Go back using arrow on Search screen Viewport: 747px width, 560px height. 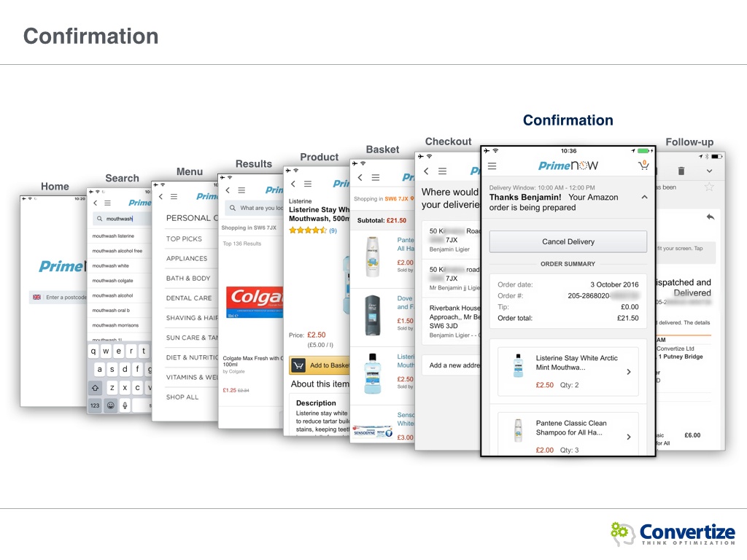pyautogui.click(x=96, y=203)
